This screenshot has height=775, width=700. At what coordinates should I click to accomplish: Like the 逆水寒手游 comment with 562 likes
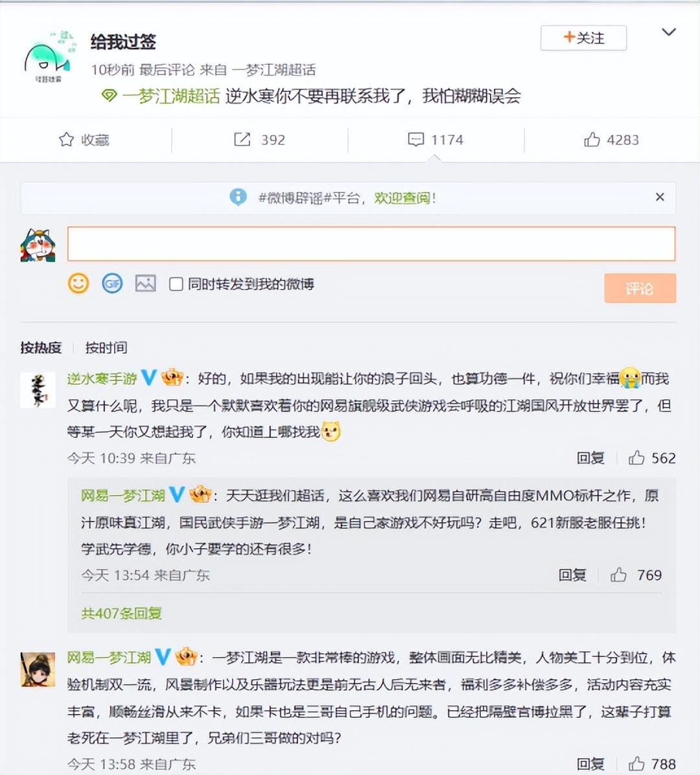coord(636,457)
